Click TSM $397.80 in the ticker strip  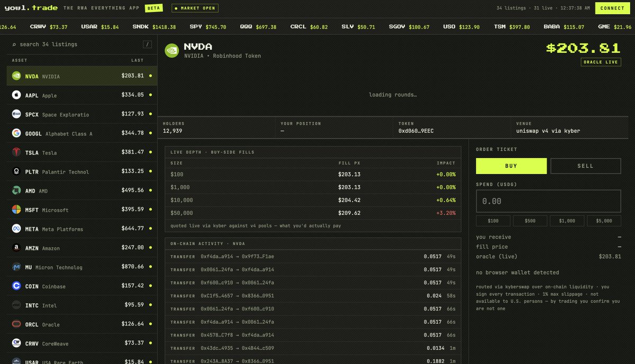point(512,26)
